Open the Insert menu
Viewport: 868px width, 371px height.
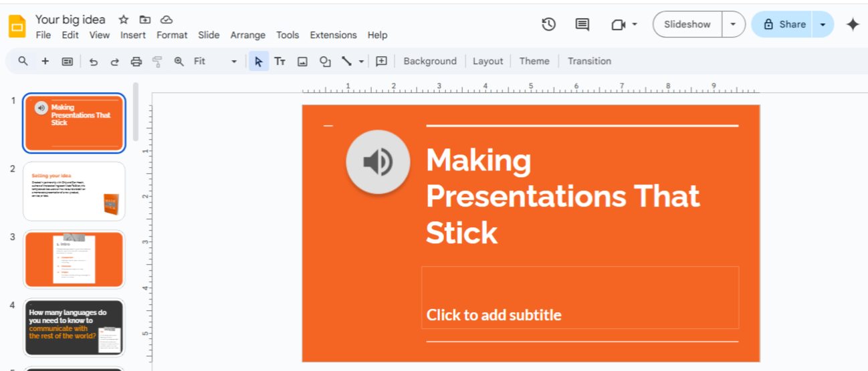pyautogui.click(x=133, y=35)
